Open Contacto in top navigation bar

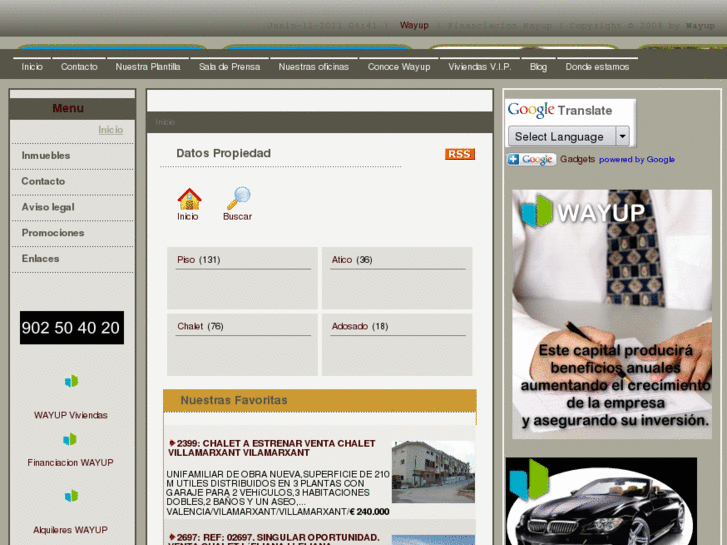point(79,67)
